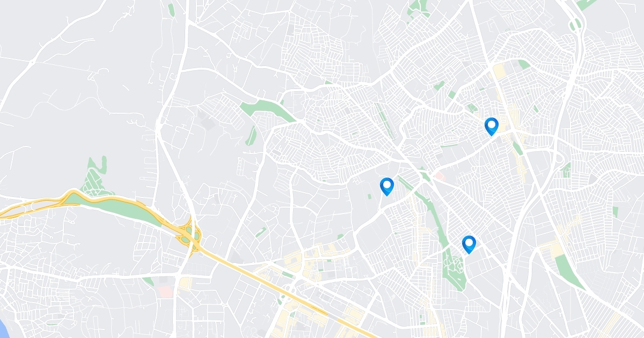Screen dimensions: 644x338
Task: Click the narrow vertical green strip left of center
Action: pos(251,136)
